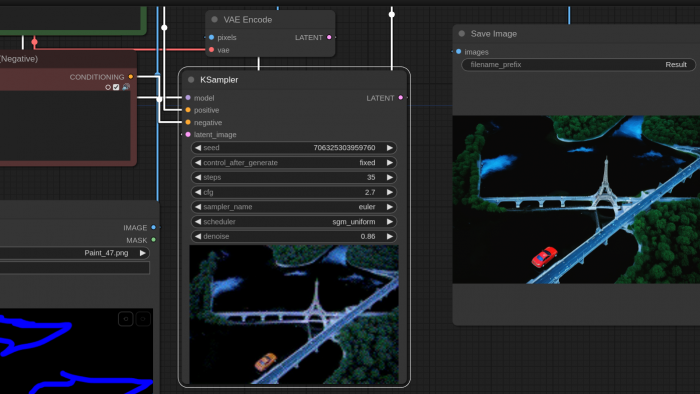
Task: Select previous sampler_name with left arrow
Action: coord(198,207)
